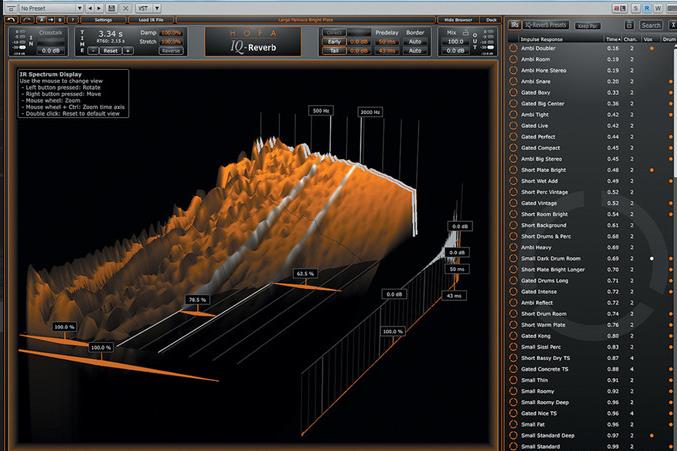Click the VST button in host toolbar

pyautogui.click(x=143, y=8)
